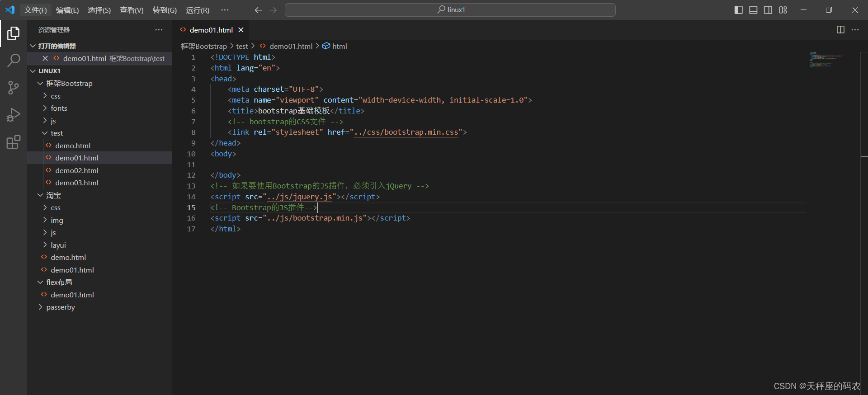Expand css folder under 框架Bootstrap
Image resolution: width=868 pixels, height=395 pixels.
[99, 96]
